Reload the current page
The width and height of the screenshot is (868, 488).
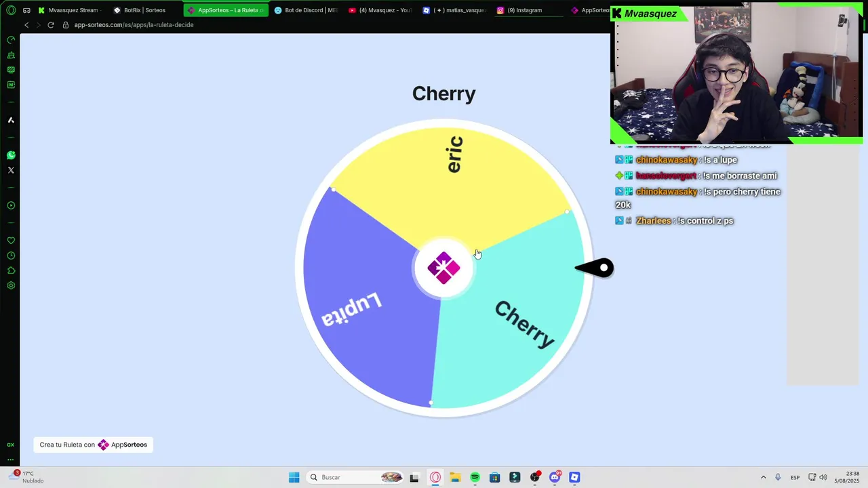pyautogui.click(x=51, y=25)
